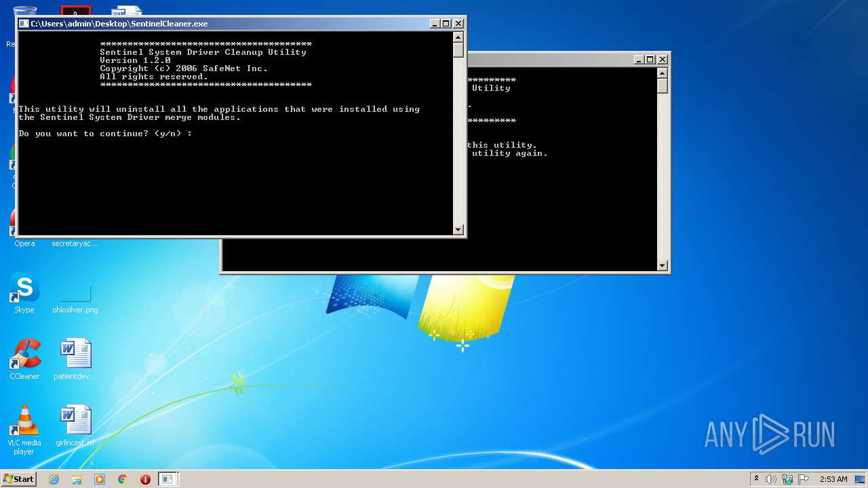Open SentinelCleaner.exe window system menu icon
The height and width of the screenshot is (488, 868).
[24, 24]
